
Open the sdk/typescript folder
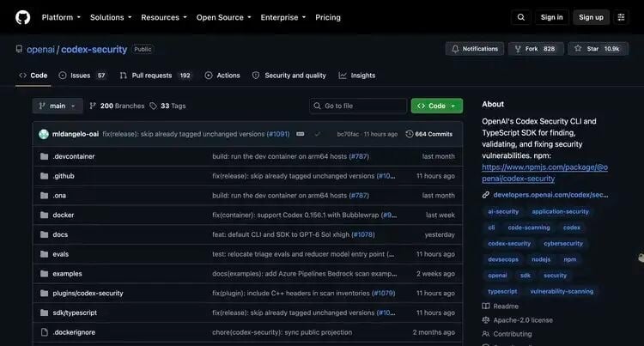(x=75, y=313)
